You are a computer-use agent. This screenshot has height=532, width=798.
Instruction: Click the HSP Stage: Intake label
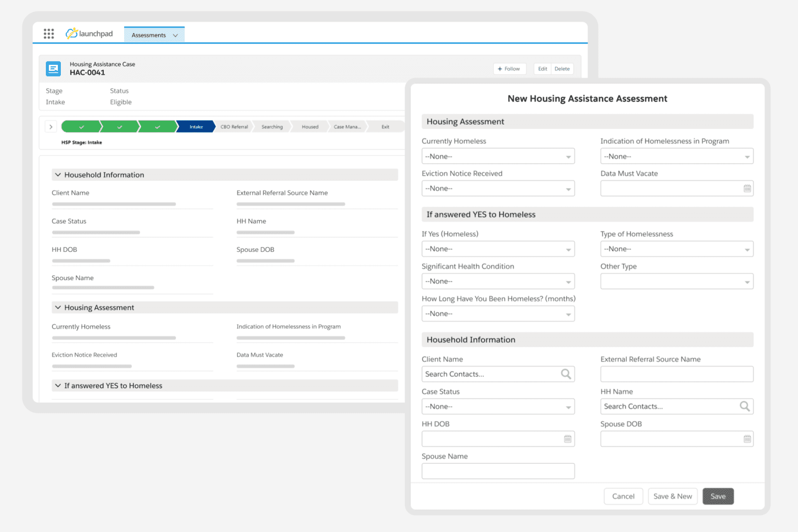tap(81, 143)
